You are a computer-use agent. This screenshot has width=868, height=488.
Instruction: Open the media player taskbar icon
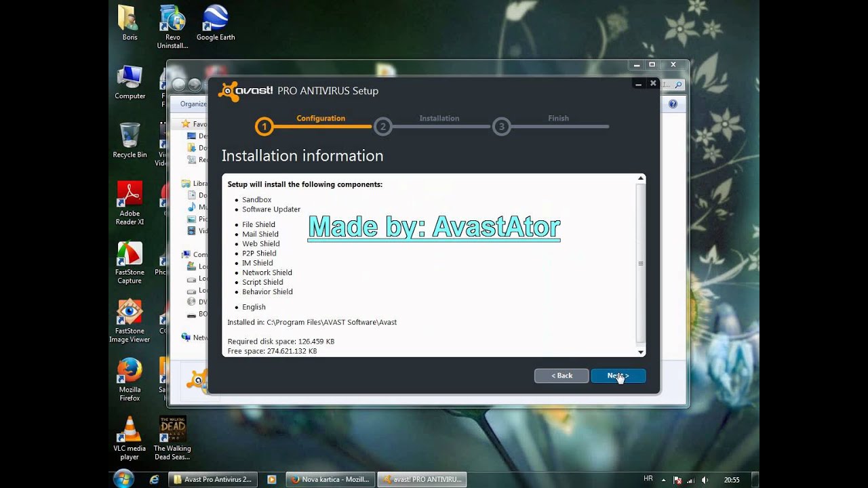(x=272, y=479)
